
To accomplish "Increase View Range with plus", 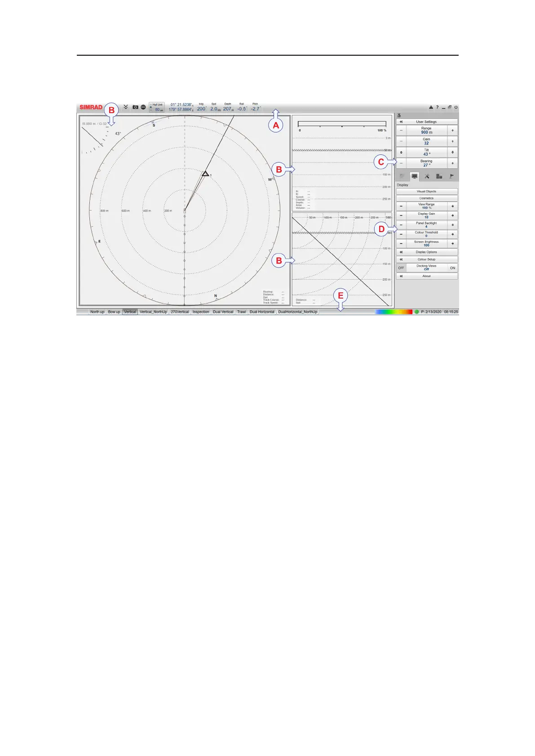I will [x=452, y=206].
